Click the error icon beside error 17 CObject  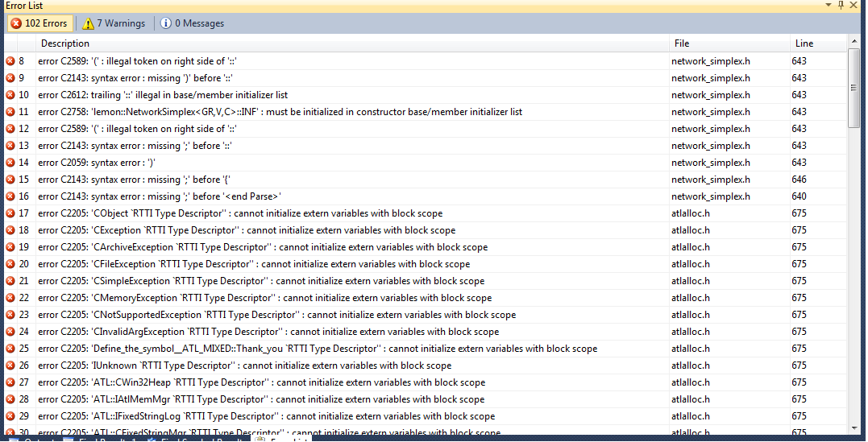point(10,213)
